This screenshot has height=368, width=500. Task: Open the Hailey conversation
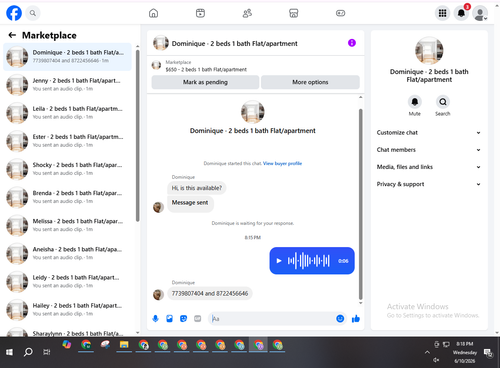pyautogui.click(x=67, y=310)
